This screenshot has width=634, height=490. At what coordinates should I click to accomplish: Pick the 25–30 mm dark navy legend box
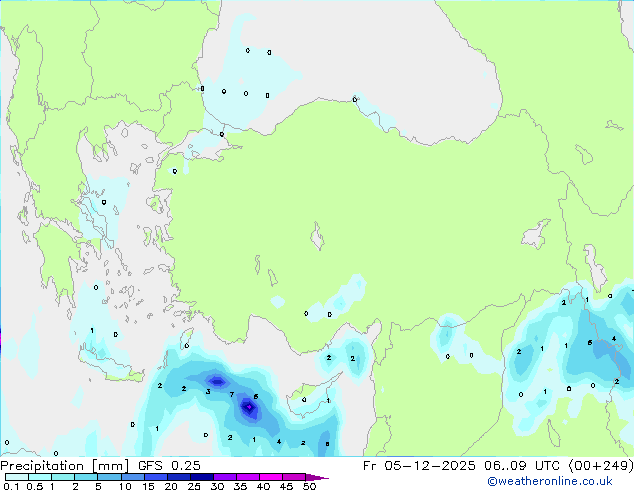[x=202, y=477]
